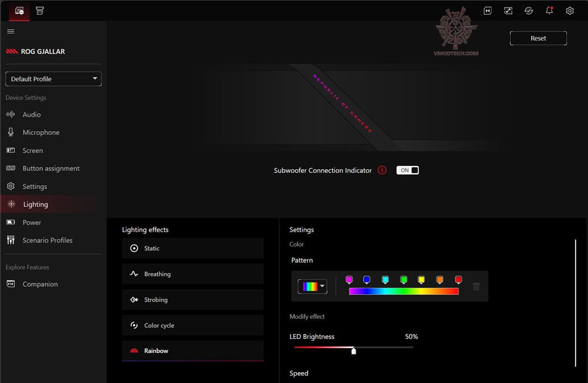
Task: Open the Companion feature
Action: [x=53, y=284]
